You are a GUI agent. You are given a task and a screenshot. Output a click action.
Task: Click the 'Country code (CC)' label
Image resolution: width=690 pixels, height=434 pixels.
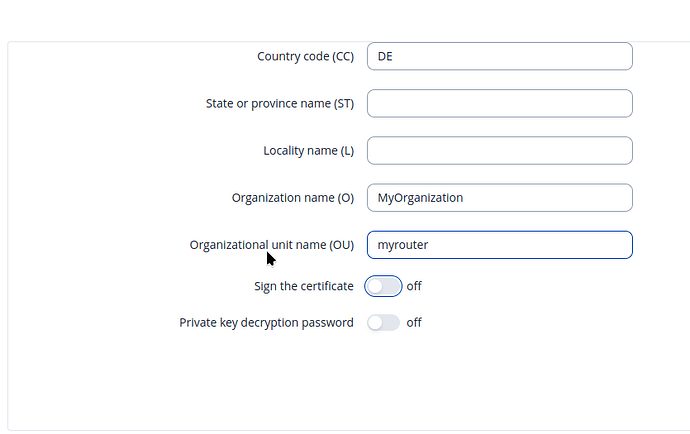(x=305, y=57)
